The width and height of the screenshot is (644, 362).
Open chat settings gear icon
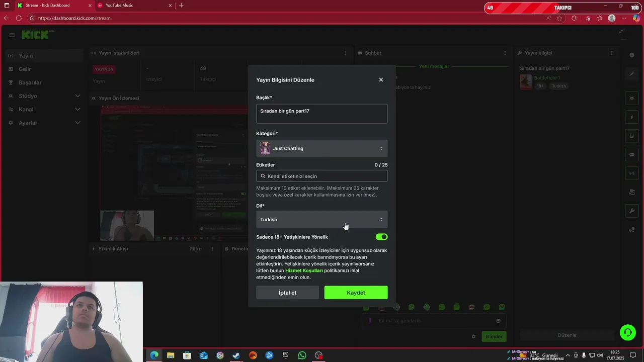pyautogui.click(x=473, y=336)
